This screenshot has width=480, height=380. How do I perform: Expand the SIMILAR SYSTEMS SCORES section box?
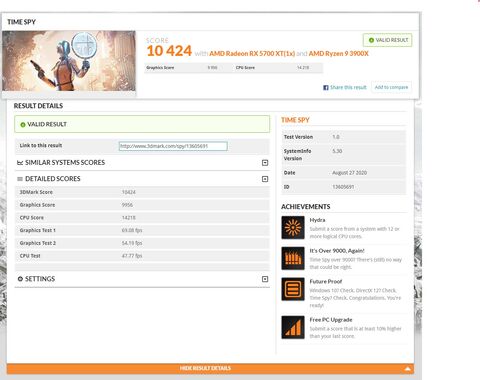[x=265, y=163]
